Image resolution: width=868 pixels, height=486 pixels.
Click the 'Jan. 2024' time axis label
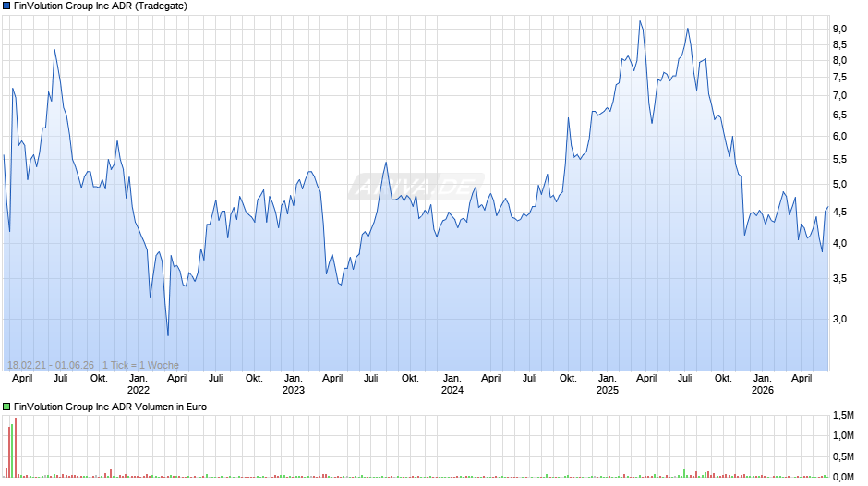[452, 384]
